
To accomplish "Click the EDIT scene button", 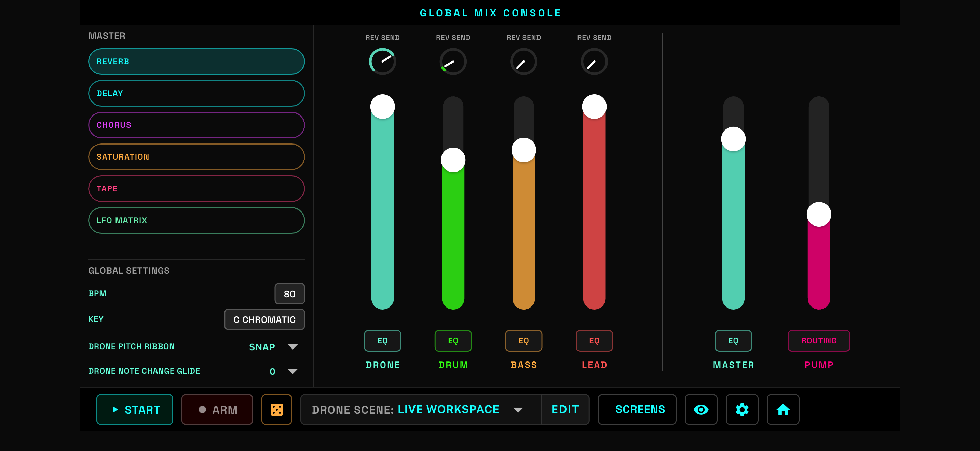I will click(565, 410).
